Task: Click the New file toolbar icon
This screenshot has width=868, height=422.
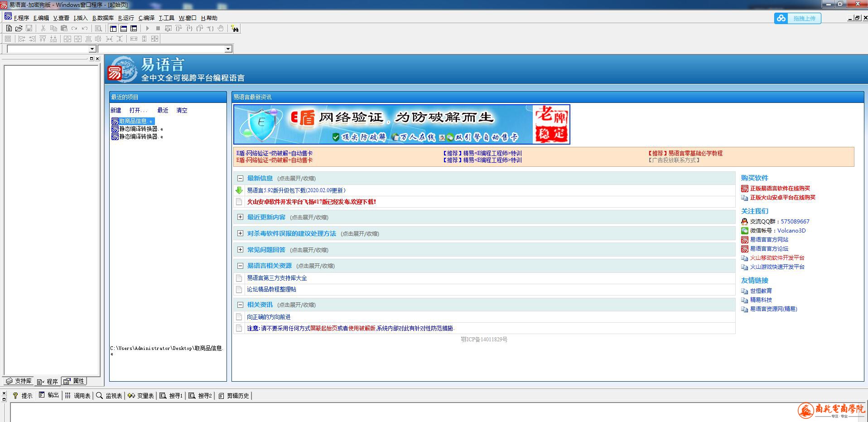Action: pyautogui.click(x=9, y=28)
